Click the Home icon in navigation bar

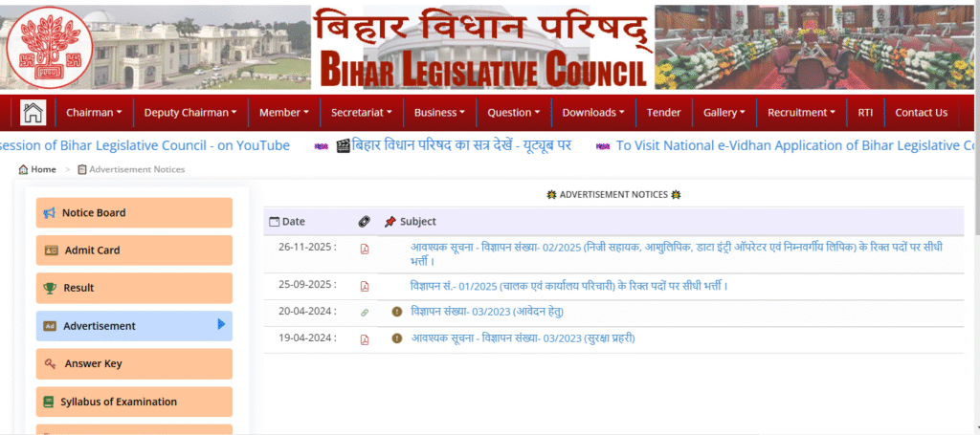pos(33,113)
